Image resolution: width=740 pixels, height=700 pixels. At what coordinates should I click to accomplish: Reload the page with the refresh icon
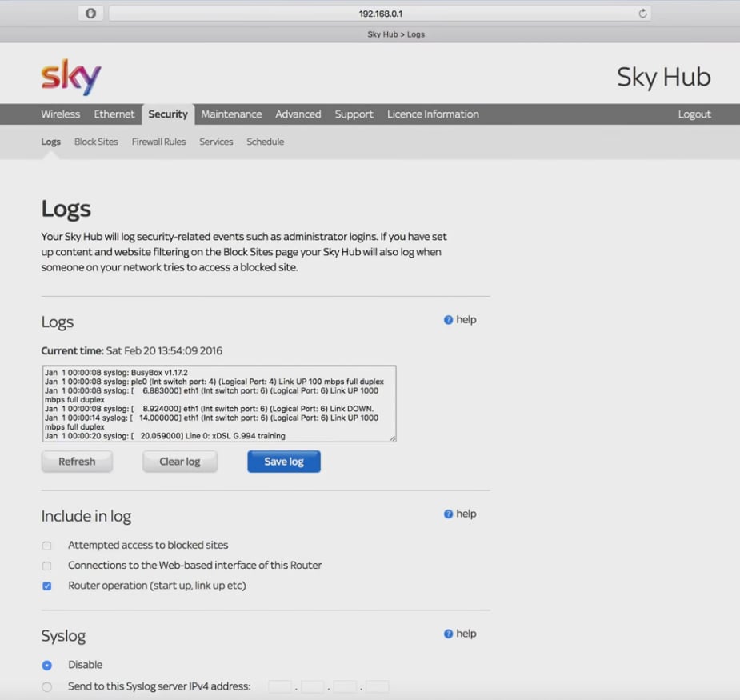pyautogui.click(x=642, y=14)
